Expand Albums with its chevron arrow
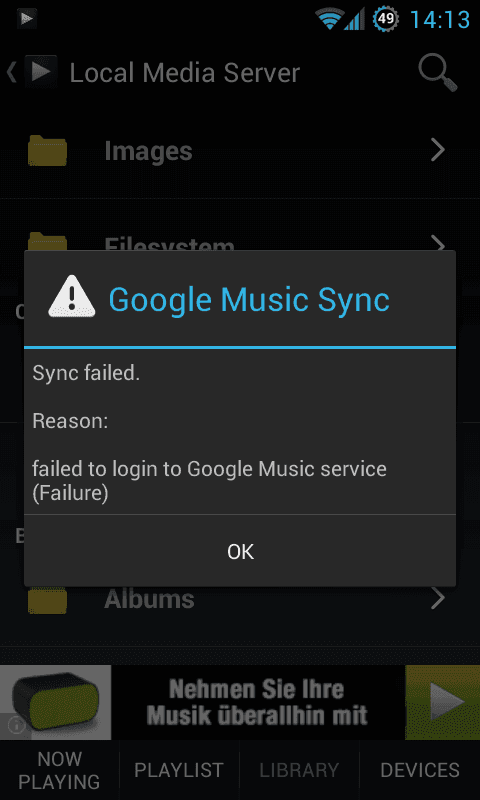480x800 pixels. 438,600
